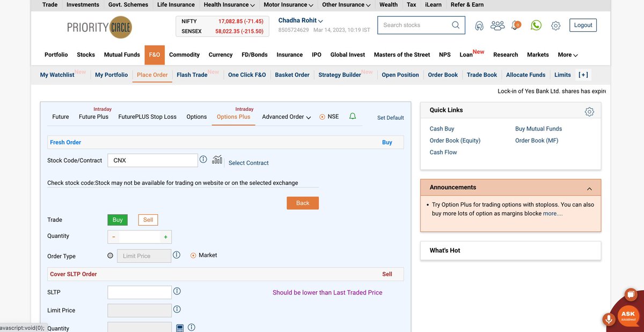Open the Cash Flow quick link
The width and height of the screenshot is (644, 332).
[443, 153]
